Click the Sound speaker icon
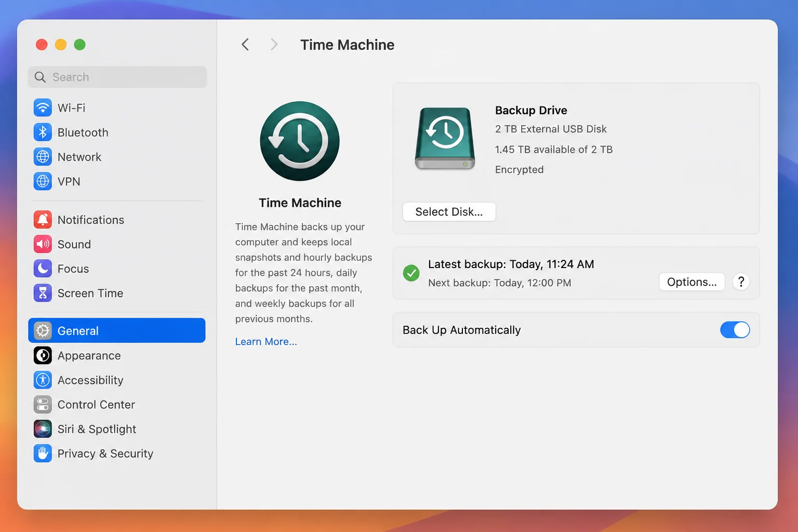 43,244
